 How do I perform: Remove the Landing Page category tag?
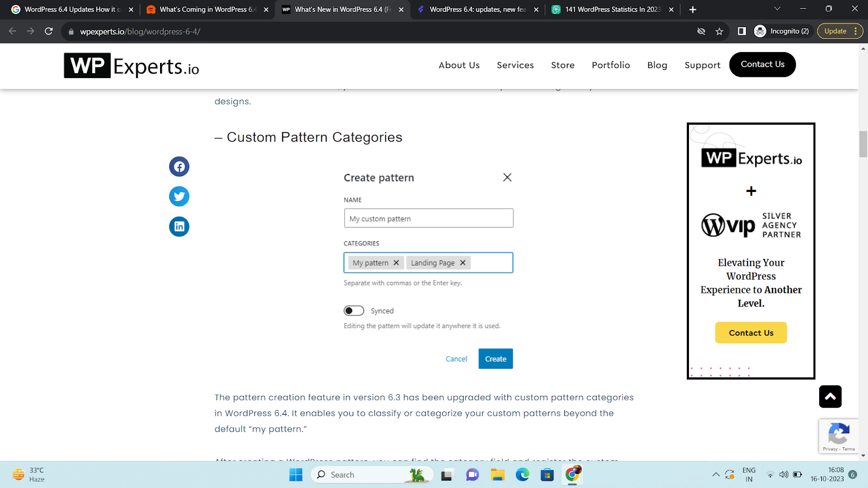[x=463, y=263]
